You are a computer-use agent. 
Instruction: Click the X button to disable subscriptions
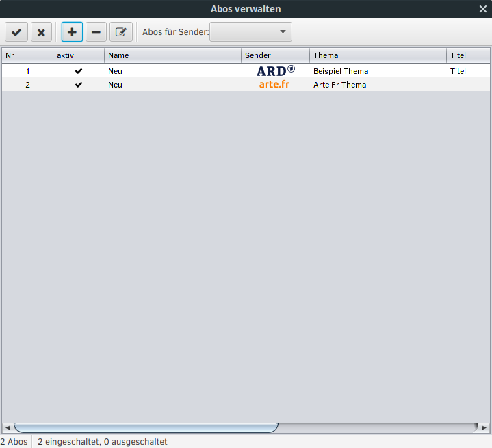[41, 32]
